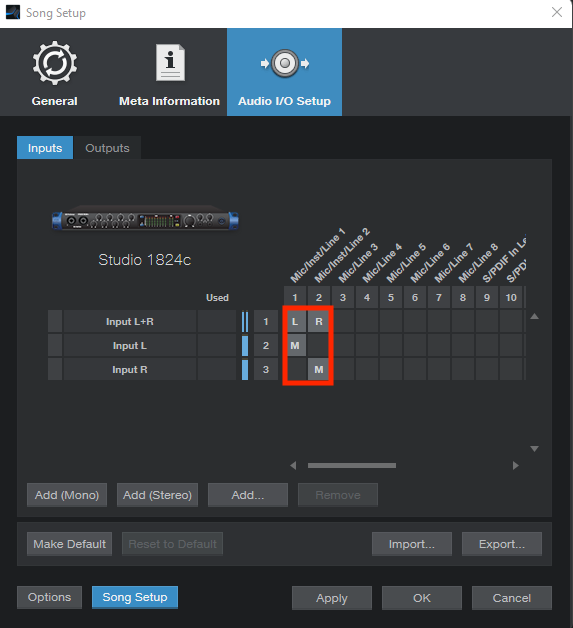Click the Studio 1824c interface image
The image size is (573, 628).
coord(145,219)
